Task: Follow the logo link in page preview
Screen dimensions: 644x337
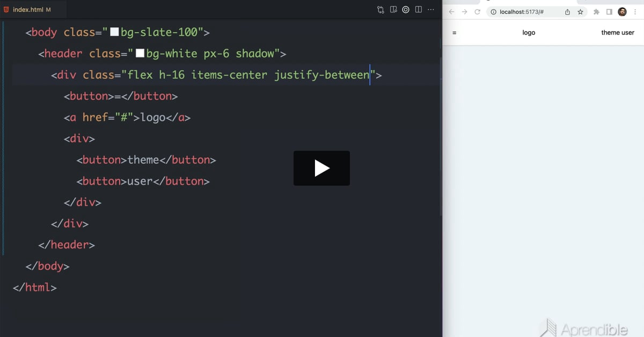Action: [x=529, y=33]
